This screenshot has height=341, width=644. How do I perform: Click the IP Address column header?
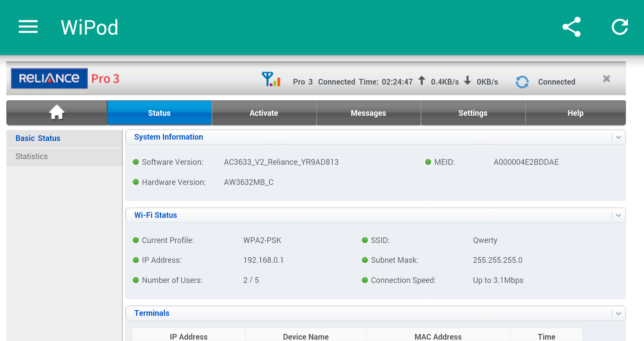point(189,337)
